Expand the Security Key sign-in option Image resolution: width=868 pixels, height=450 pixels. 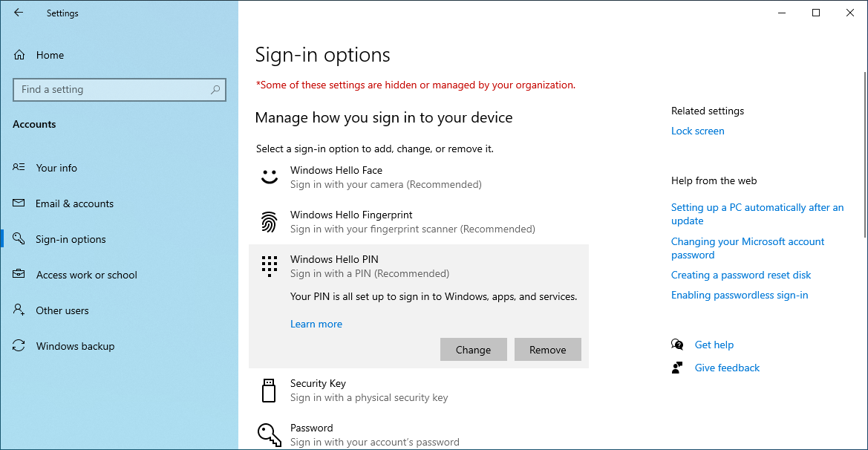pyautogui.click(x=369, y=391)
